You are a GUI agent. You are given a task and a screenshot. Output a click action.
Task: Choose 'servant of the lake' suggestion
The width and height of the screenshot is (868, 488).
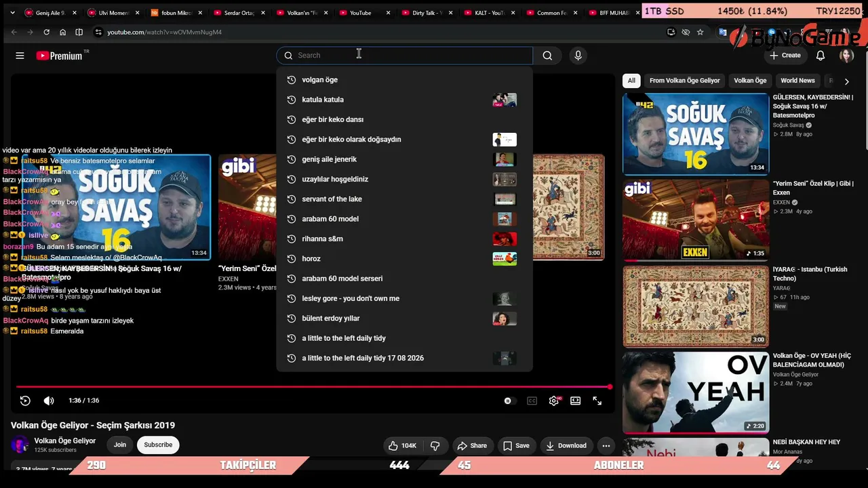click(x=405, y=199)
